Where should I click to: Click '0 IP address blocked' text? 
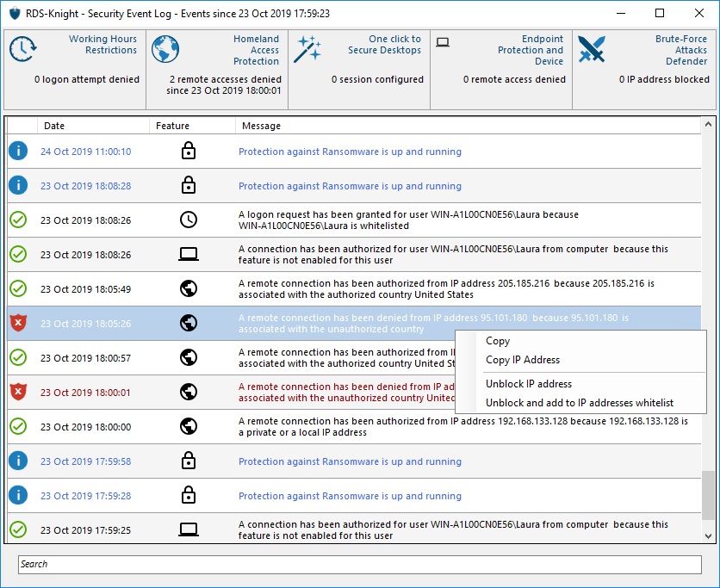tap(664, 79)
